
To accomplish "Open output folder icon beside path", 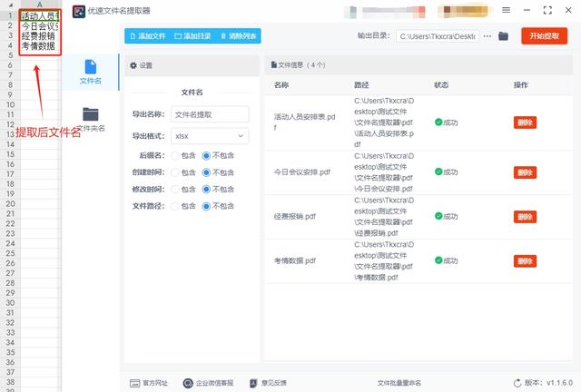I will pos(503,36).
